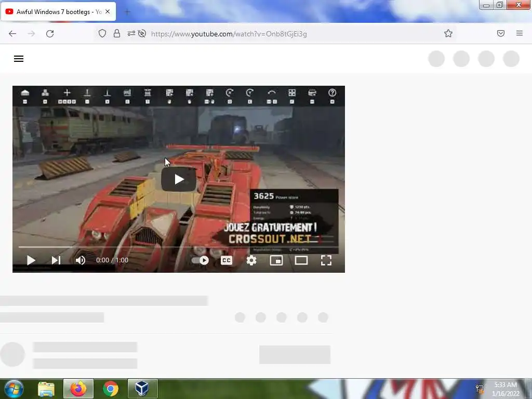Open Windows Explorer from the taskbar
The image size is (532, 399).
pyautogui.click(x=46, y=389)
